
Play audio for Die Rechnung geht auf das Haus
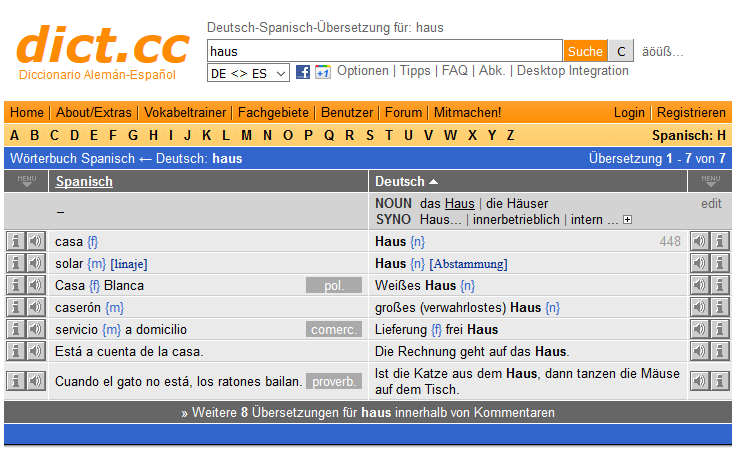(x=699, y=351)
